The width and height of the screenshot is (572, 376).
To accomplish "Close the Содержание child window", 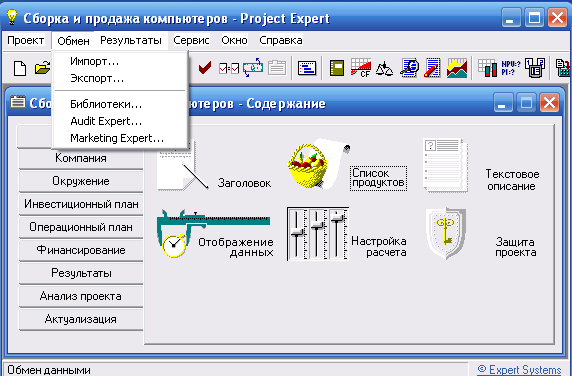I will coord(549,102).
